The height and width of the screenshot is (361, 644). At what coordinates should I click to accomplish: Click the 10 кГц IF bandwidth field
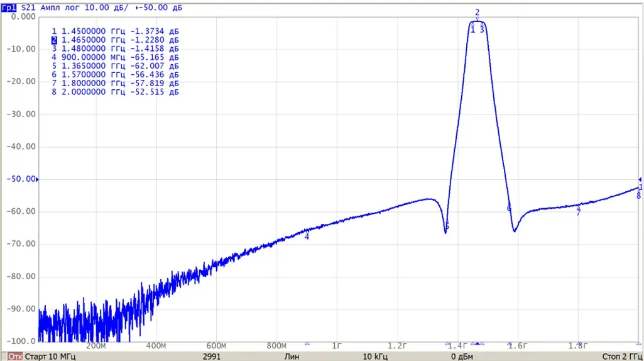(x=375, y=356)
